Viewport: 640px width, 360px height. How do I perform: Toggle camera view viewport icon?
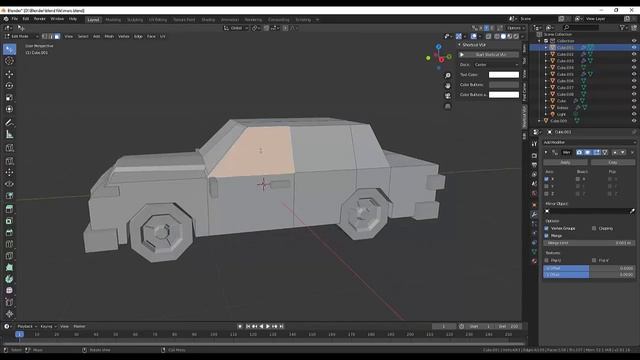click(448, 96)
